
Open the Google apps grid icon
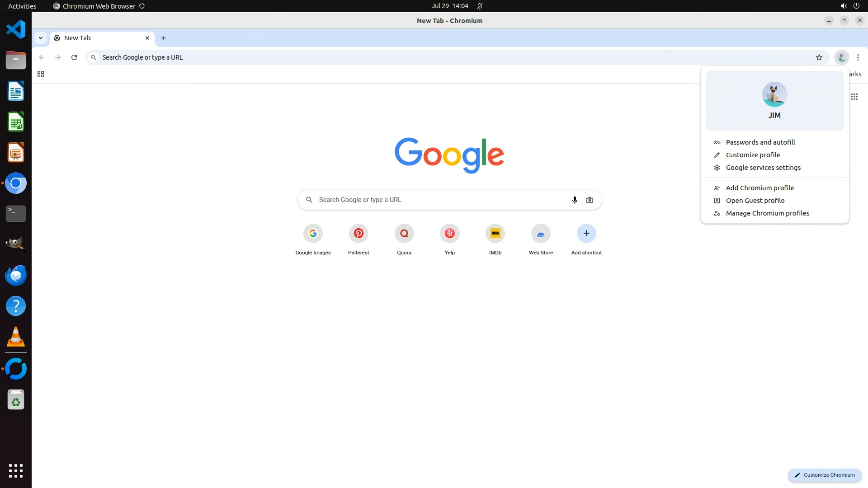854,97
